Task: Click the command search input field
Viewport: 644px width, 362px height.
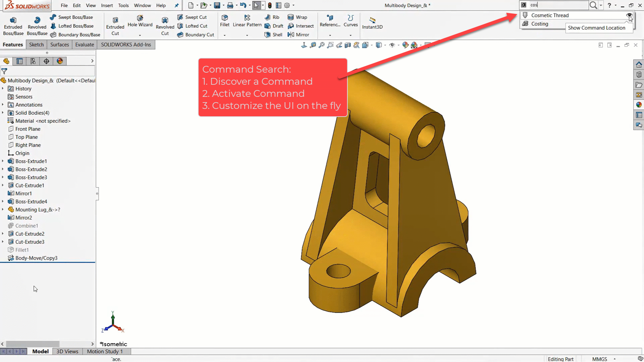Action: click(558, 5)
